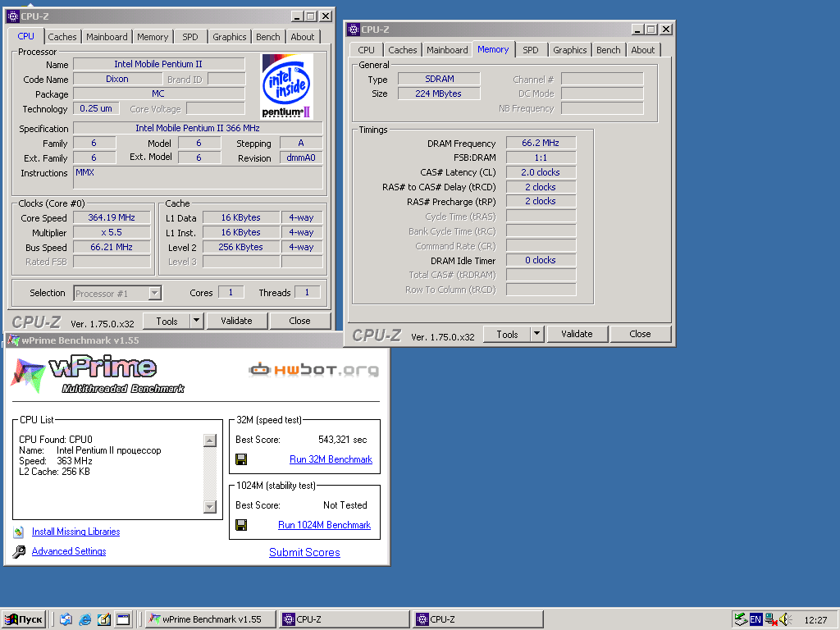Open Graphics tab in right CPU-Z window
This screenshot has width=840, height=630.
(570, 50)
